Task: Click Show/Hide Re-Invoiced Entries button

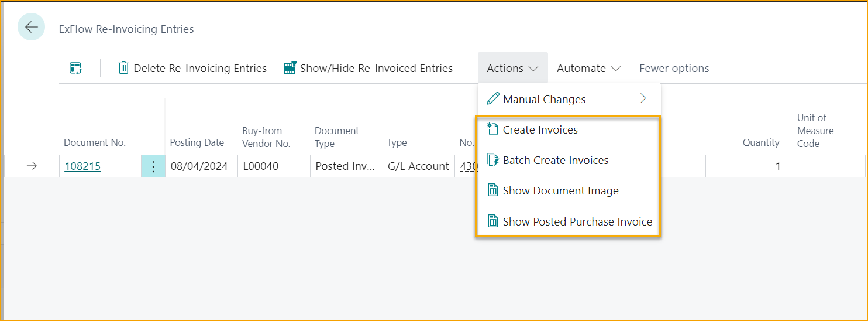Action: (x=368, y=68)
